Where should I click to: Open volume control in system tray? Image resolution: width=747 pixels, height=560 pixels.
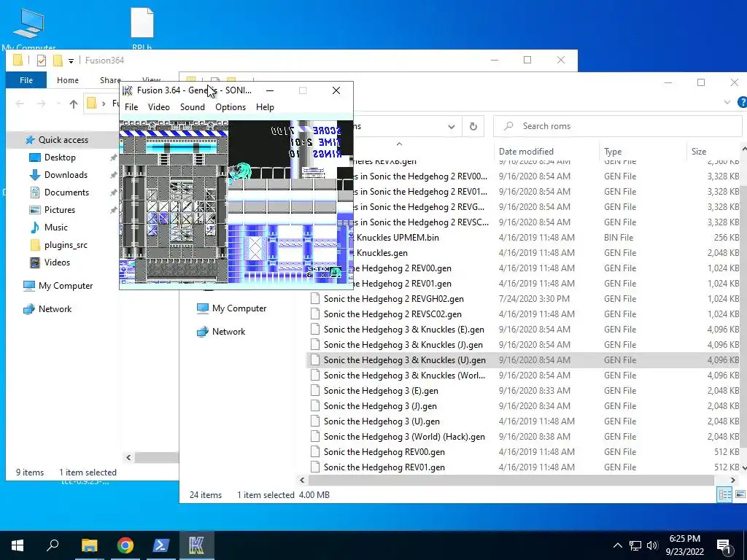click(x=652, y=545)
